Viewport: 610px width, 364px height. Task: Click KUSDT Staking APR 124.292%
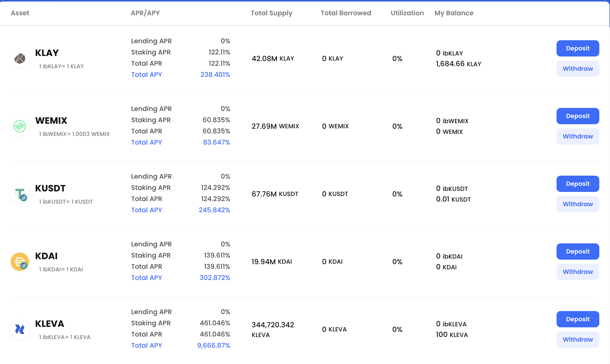tap(215, 188)
